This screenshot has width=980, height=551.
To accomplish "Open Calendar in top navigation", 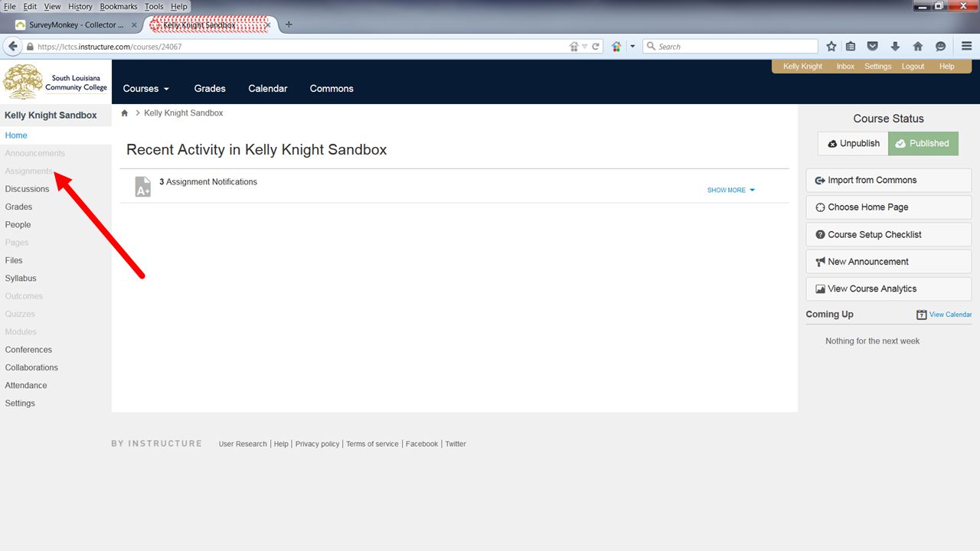I will click(268, 89).
